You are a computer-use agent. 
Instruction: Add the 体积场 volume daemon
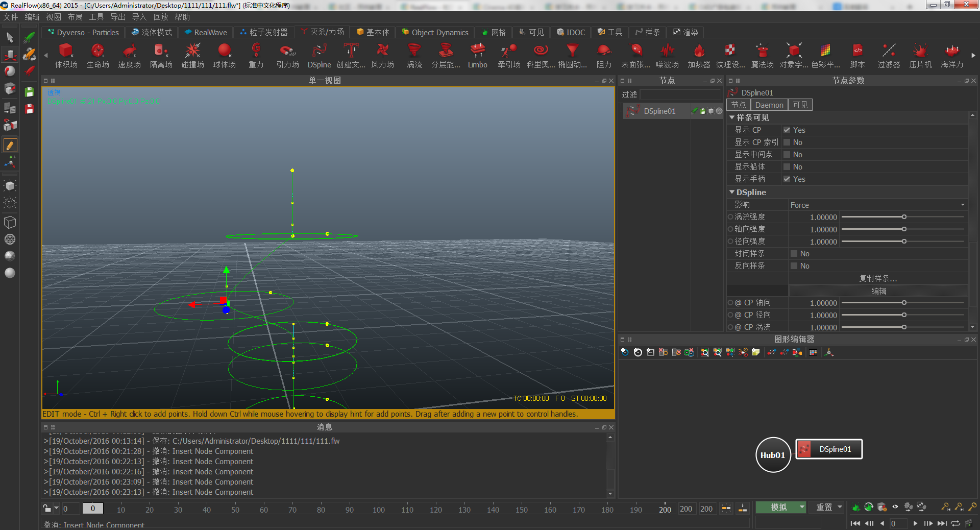tap(66, 51)
